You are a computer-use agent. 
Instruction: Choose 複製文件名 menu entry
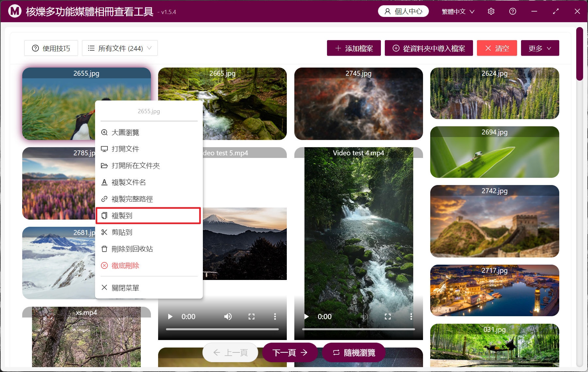(x=149, y=182)
